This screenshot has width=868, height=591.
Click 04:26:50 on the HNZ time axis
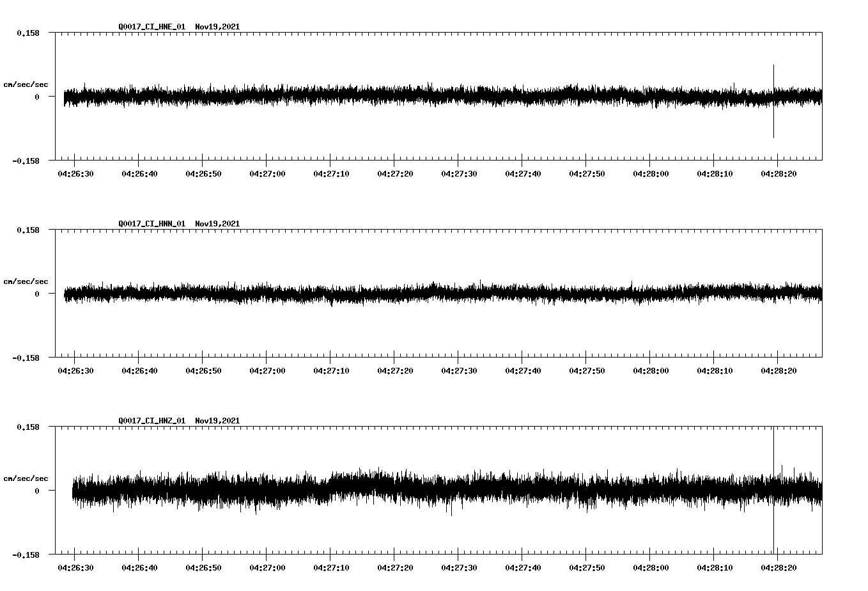click(x=203, y=567)
